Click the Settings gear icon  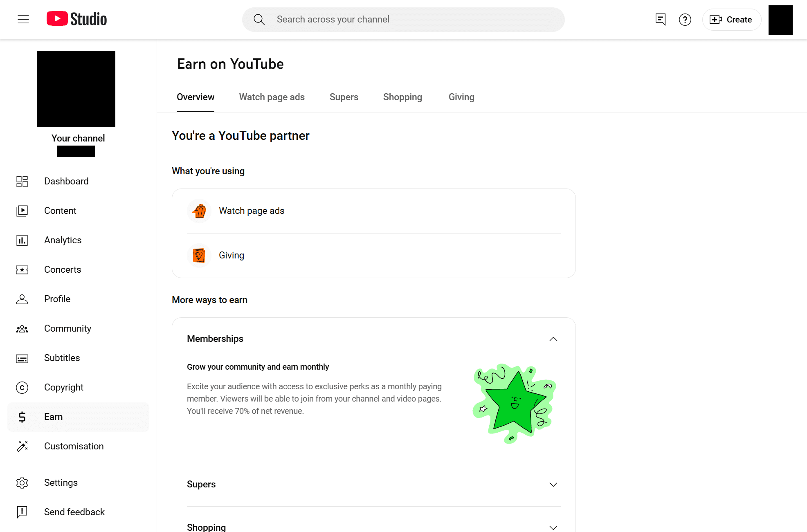coord(22,483)
